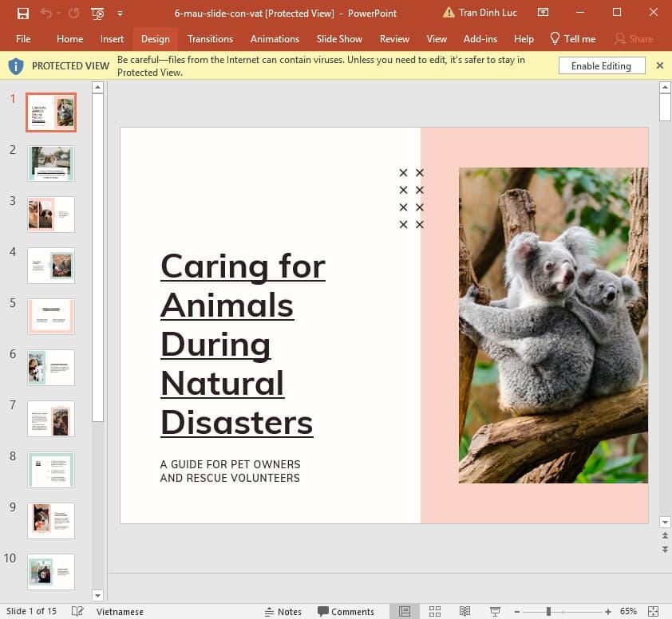
Task: Fit slide to current window
Action: tap(652, 611)
